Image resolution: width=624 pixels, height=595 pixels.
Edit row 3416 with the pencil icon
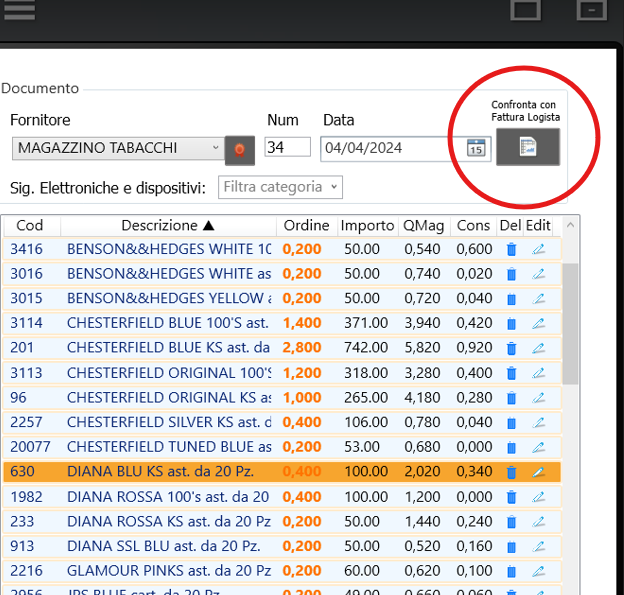click(538, 250)
